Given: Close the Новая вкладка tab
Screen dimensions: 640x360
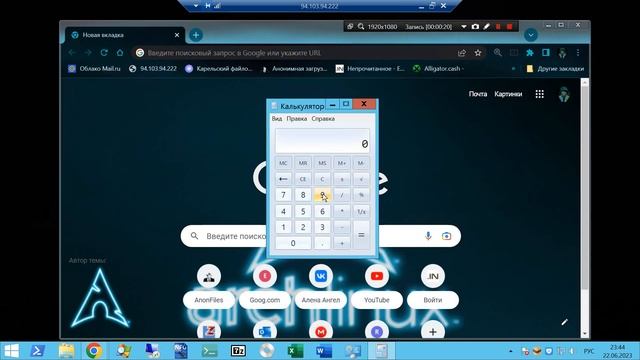Looking at the screenshot, I should coord(177,35).
